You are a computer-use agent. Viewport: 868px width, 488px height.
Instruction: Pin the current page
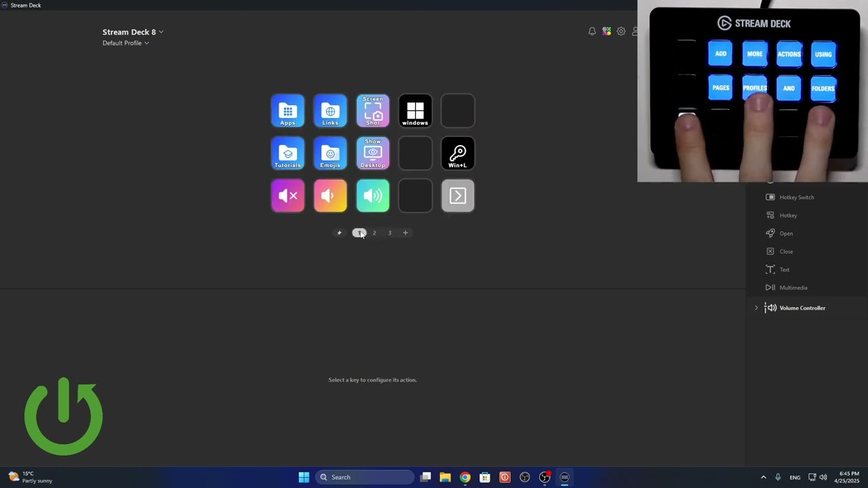point(339,232)
